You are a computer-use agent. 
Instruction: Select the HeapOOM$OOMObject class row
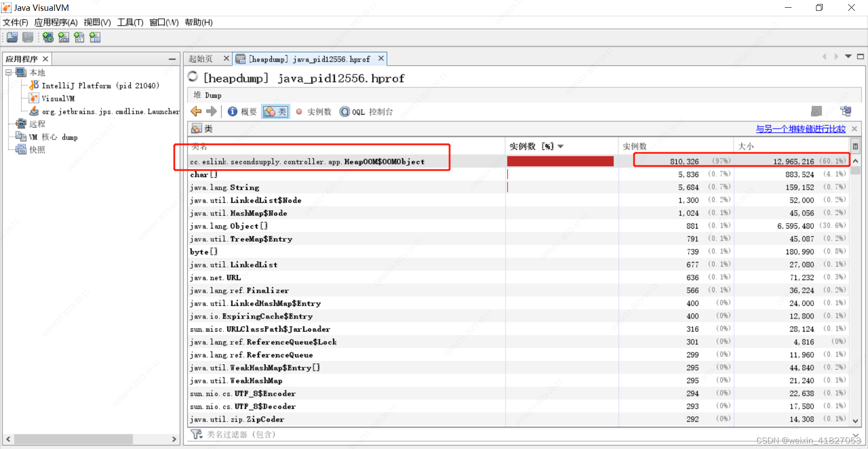(x=519, y=161)
